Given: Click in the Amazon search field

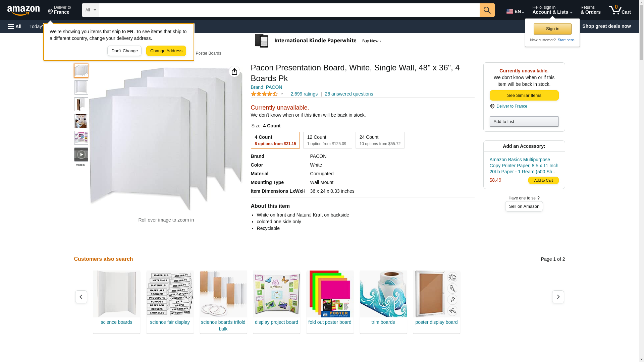Looking at the screenshot, I should (289, 10).
